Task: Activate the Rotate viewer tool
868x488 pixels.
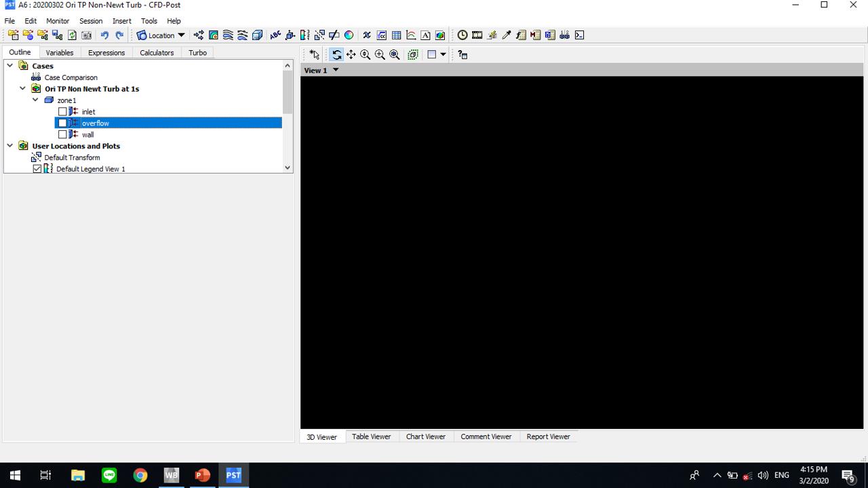Action: coord(336,55)
